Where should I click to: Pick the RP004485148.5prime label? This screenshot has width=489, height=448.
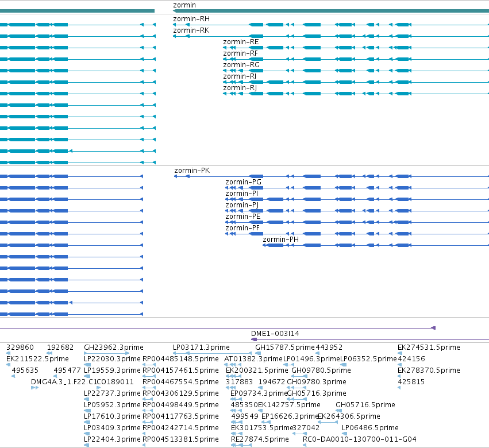click(x=180, y=359)
